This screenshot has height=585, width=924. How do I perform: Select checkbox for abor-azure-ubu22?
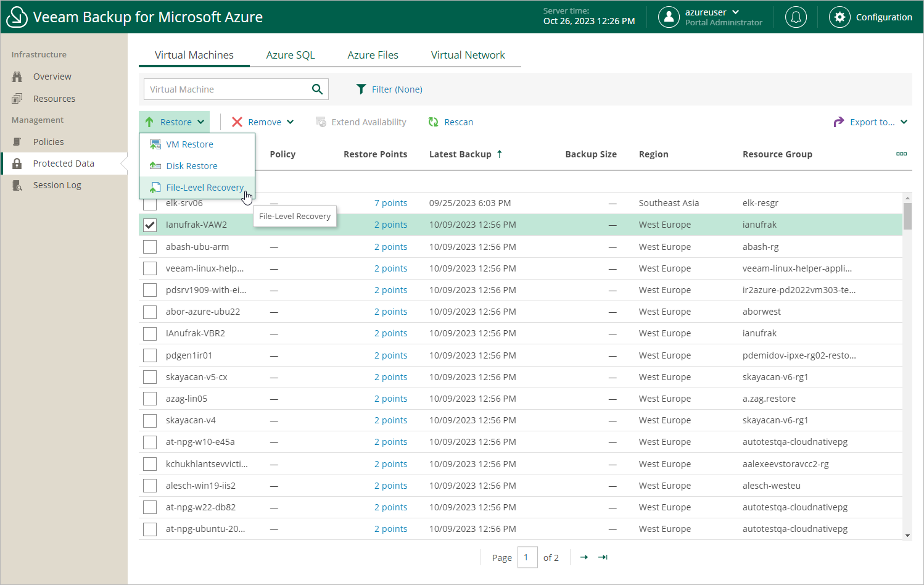(150, 312)
